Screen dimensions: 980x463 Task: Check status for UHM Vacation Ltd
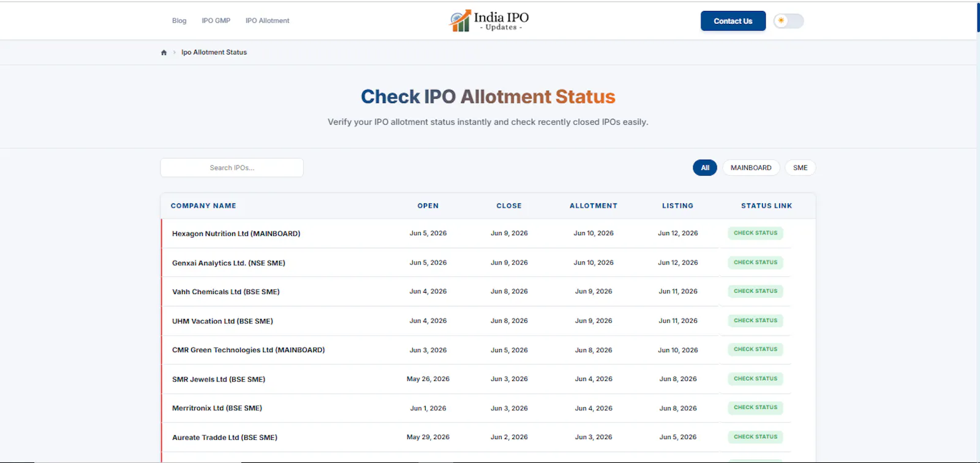point(755,321)
